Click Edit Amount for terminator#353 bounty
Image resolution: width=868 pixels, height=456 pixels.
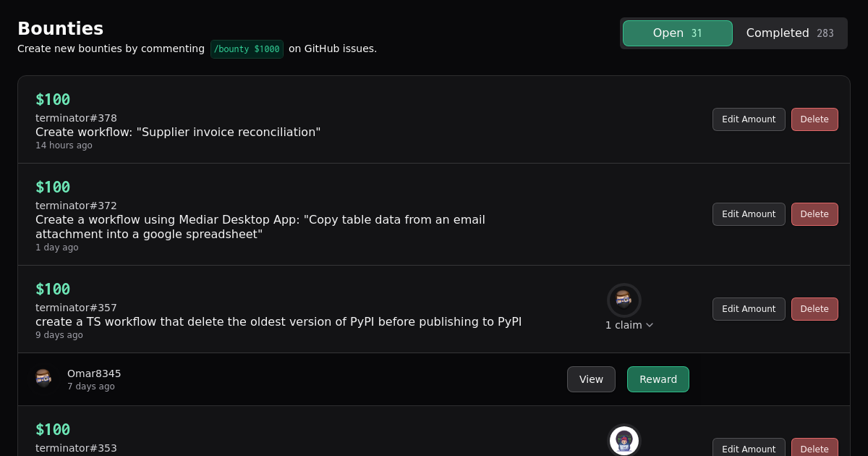[x=749, y=449]
